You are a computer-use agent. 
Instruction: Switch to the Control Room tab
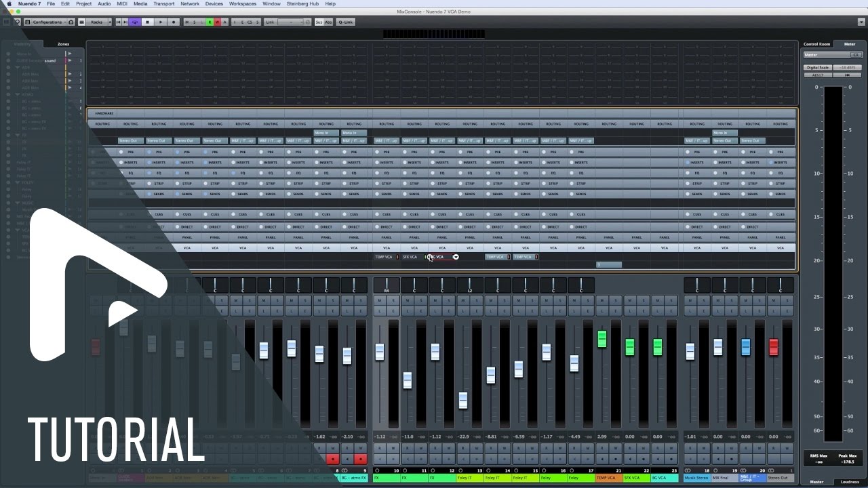(816, 44)
